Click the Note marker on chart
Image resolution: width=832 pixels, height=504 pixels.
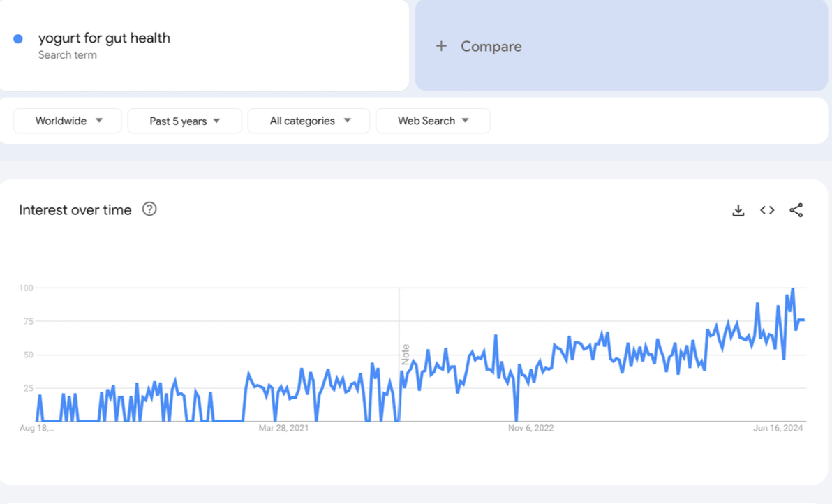(x=405, y=354)
